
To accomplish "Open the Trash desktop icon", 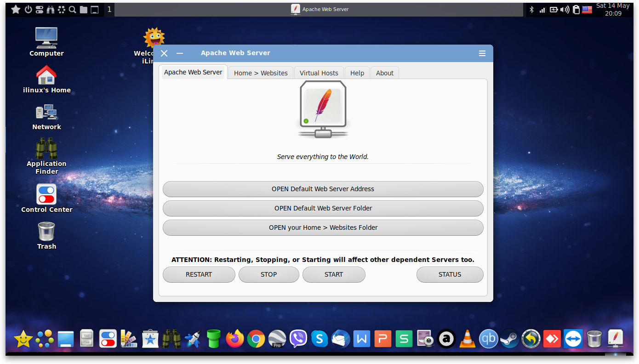I will pos(46,235).
